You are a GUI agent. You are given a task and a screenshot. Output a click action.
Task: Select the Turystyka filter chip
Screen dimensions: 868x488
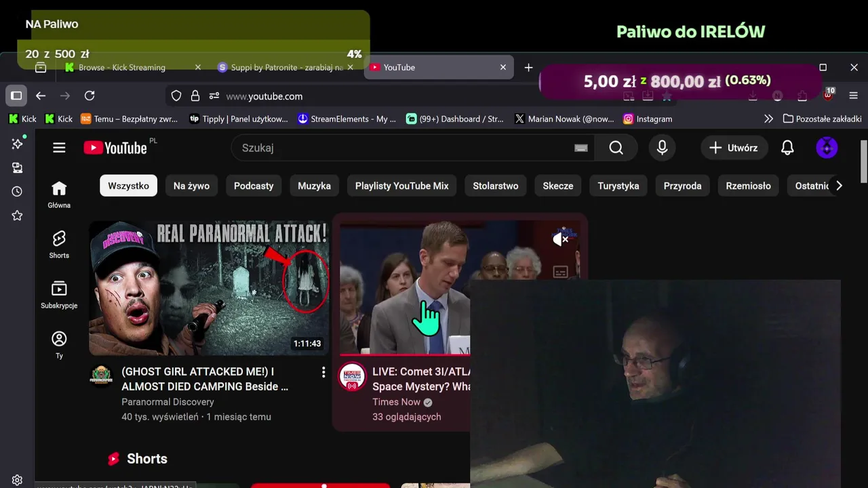point(618,186)
